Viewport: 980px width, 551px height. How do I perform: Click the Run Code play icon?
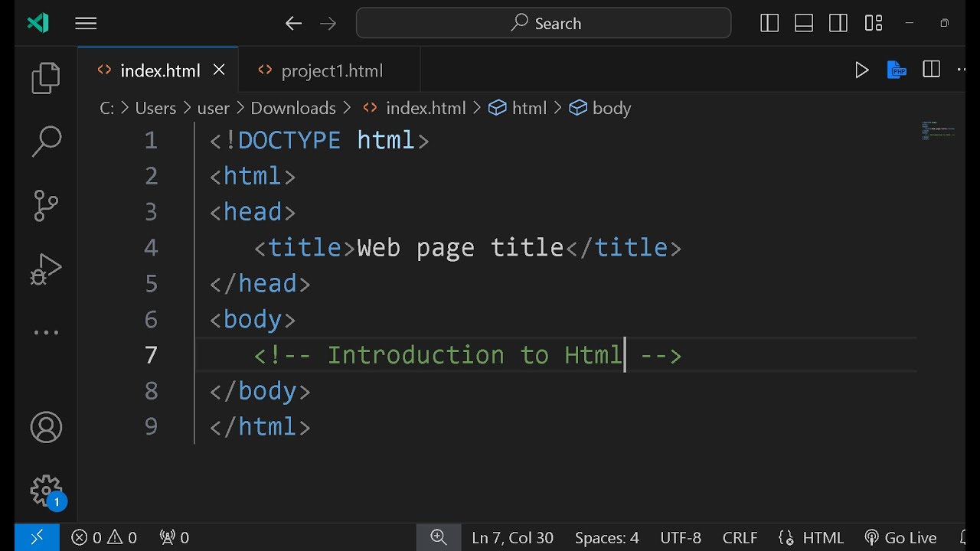coord(861,70)
